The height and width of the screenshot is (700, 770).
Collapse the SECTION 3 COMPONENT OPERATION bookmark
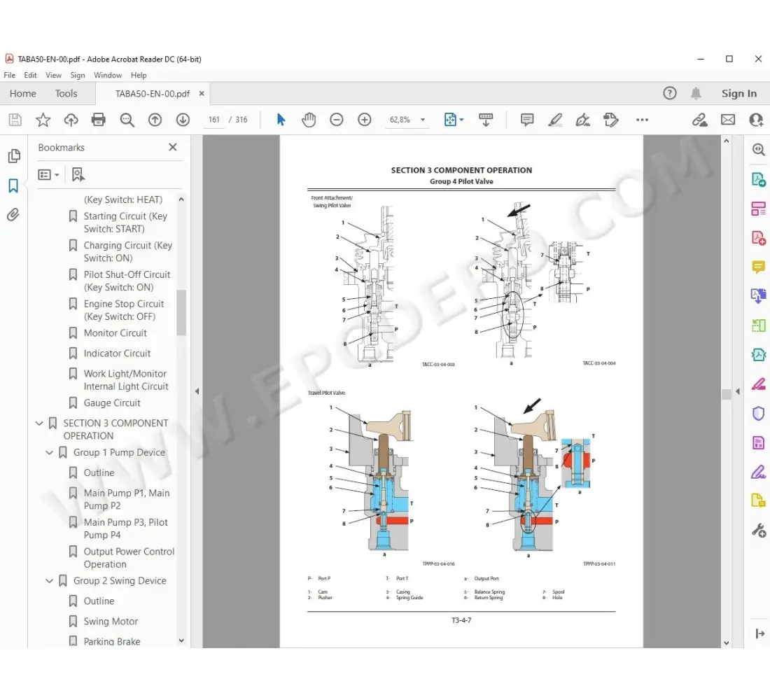[39, 423]
